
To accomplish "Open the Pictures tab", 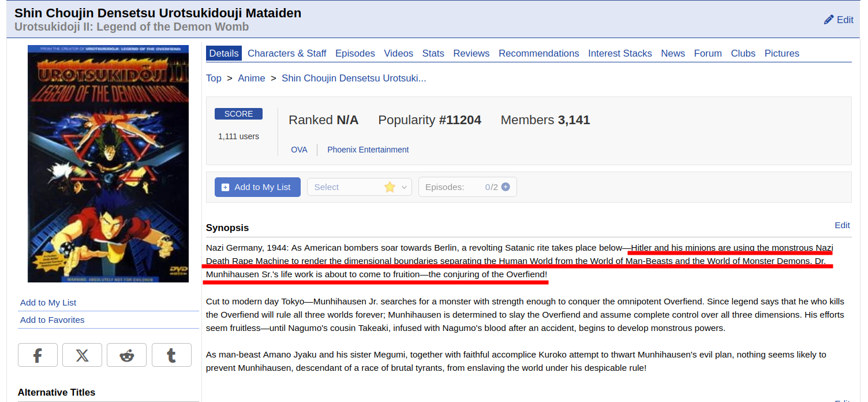I will point(782,53).
